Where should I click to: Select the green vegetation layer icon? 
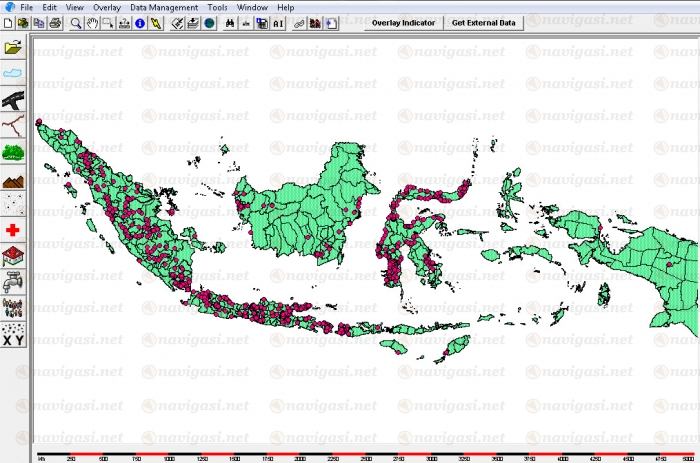click(x=14, y=151)
